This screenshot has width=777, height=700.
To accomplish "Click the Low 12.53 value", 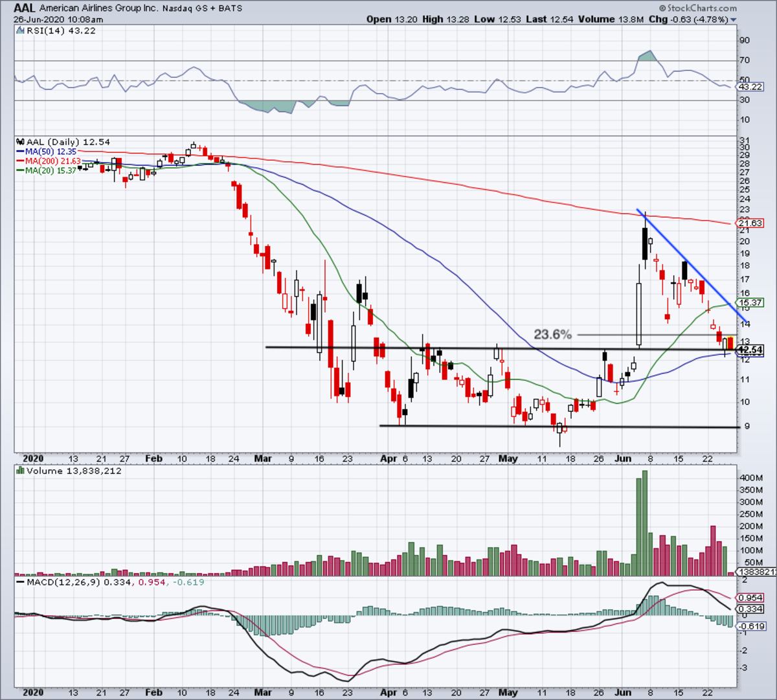I will pos(497,19).
